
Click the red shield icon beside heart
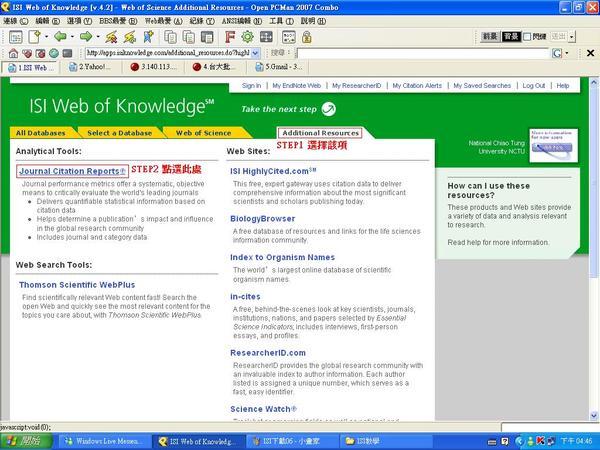coord(40,53)
